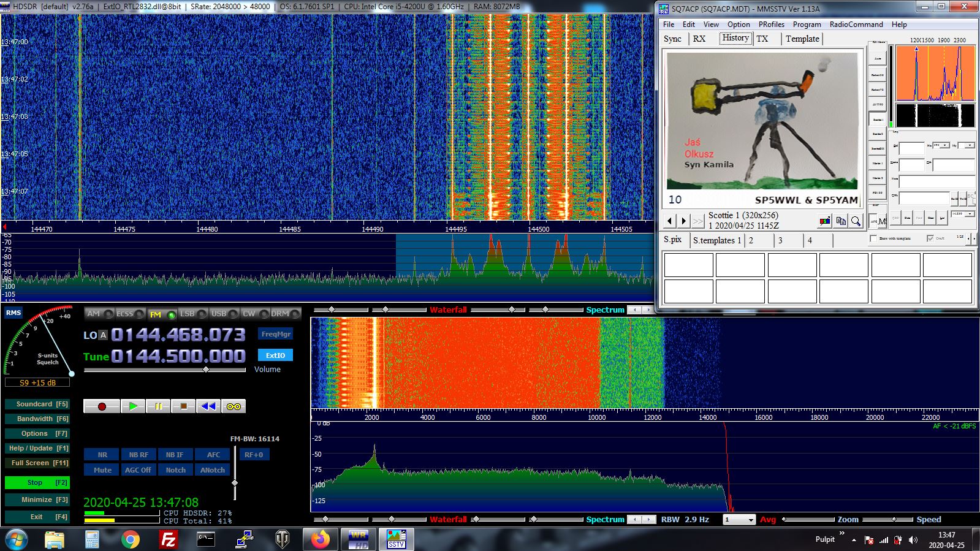
Task: Open Windows Start menu
Action: pos(16,539)
